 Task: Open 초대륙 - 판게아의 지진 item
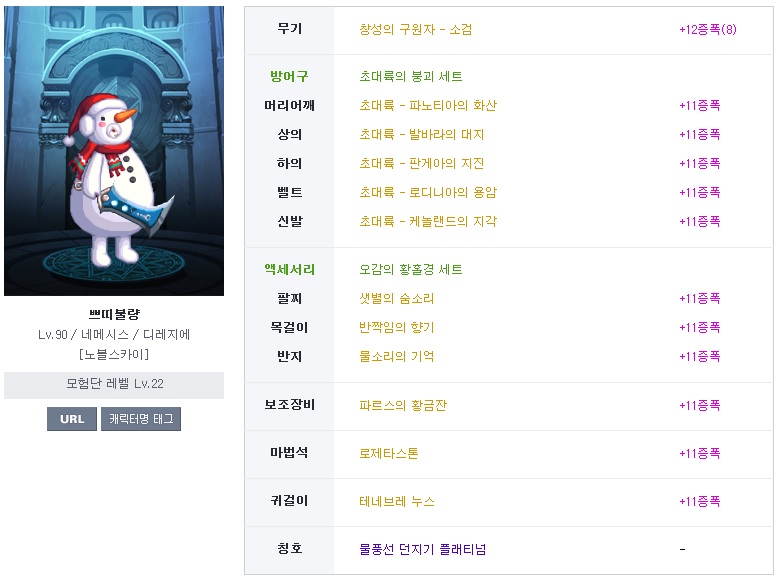pyautogui.click(x=422, y=163)
